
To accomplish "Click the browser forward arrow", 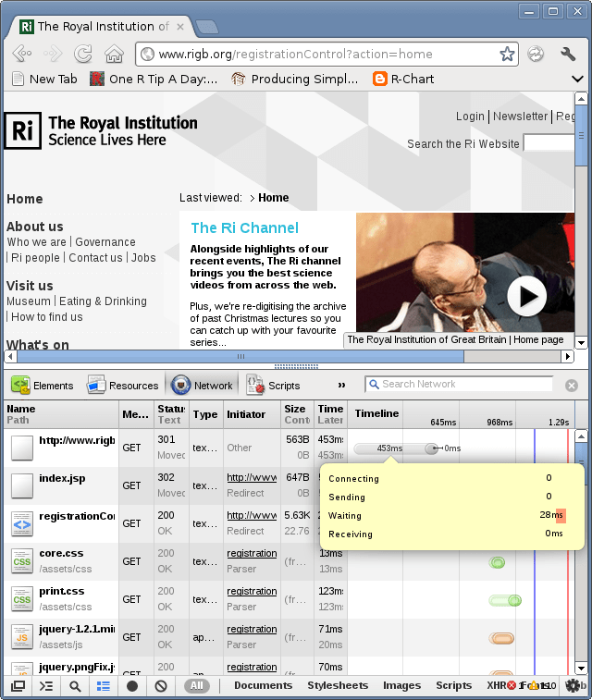I will tap(53, 54).
